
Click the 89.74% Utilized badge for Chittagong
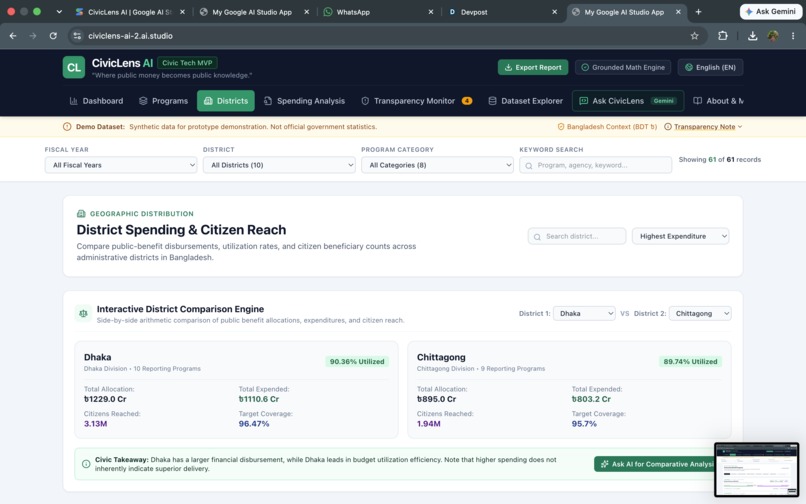pyautogui.click(x=690, y=362)
